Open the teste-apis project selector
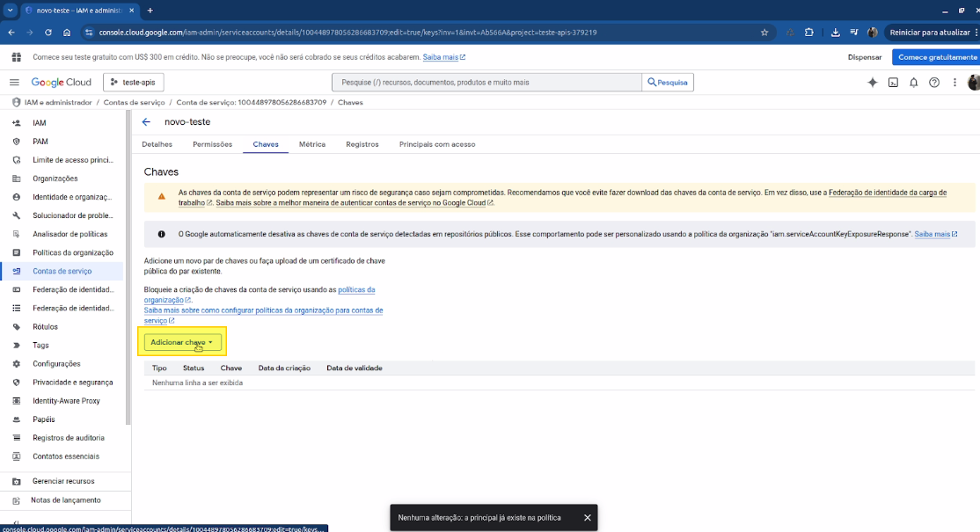980x532 pixels. [134, 83]
